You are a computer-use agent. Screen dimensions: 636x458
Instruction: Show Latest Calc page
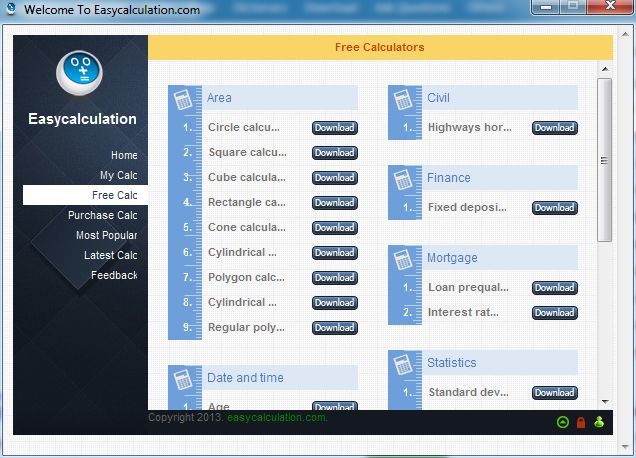[x=111, y=255]
